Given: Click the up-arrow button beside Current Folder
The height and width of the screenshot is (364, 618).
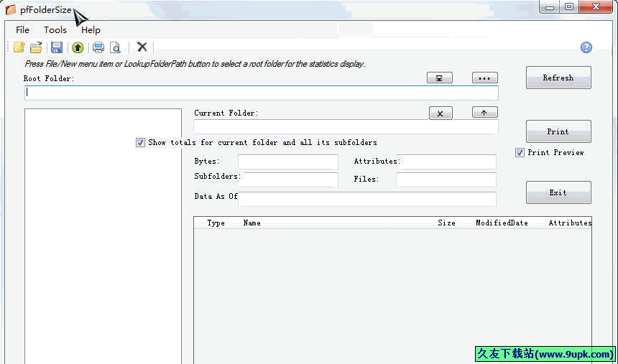Looking at the screenshot, I should (x=485, y=112).
